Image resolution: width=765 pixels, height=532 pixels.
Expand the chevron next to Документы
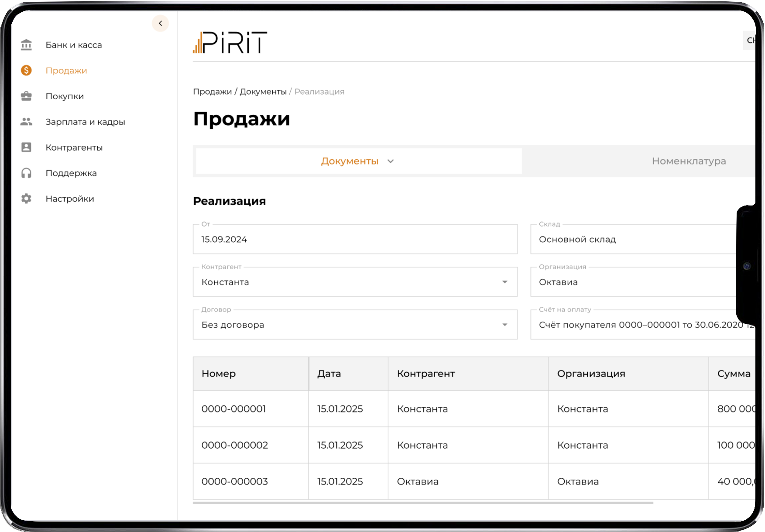pos(391,161)
